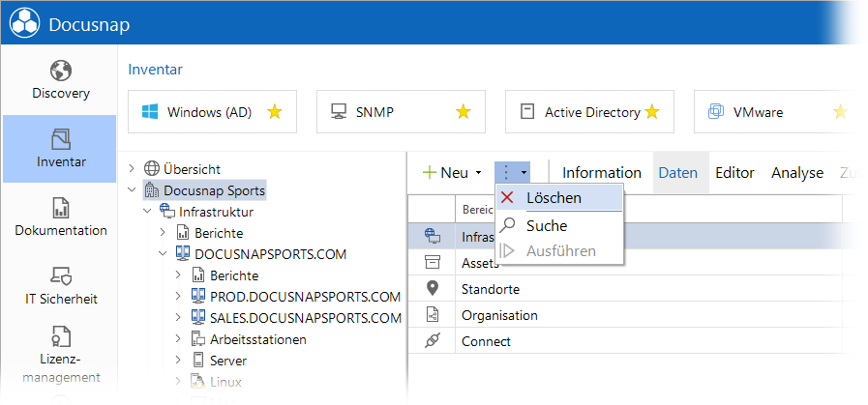Click the red X Löschen icon
Viewport: 868px width, 405px height.
(506, 197)
